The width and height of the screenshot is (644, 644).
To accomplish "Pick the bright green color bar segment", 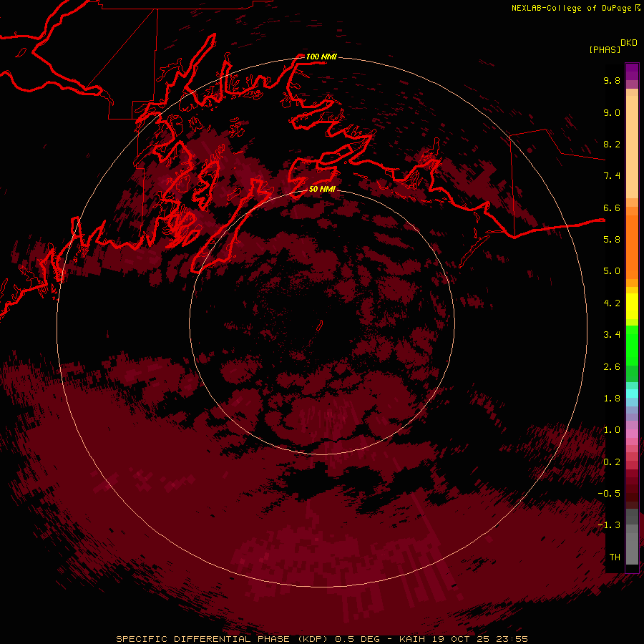I will [x=632, y=345].
